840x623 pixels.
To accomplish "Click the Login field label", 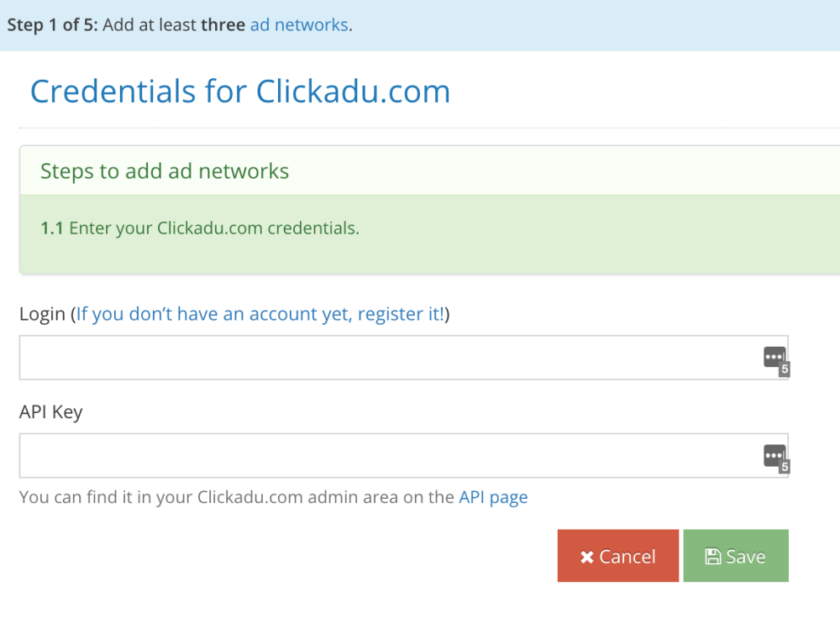I will [x=42, y=314].
